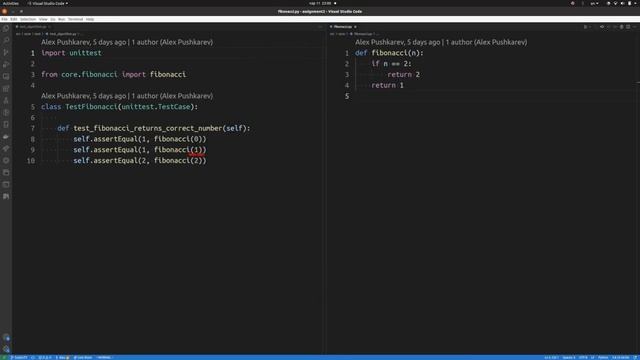Viewport: 640px width, 360px height.
Task: Run the Python file with the play icon
Action: coord(585,27)
